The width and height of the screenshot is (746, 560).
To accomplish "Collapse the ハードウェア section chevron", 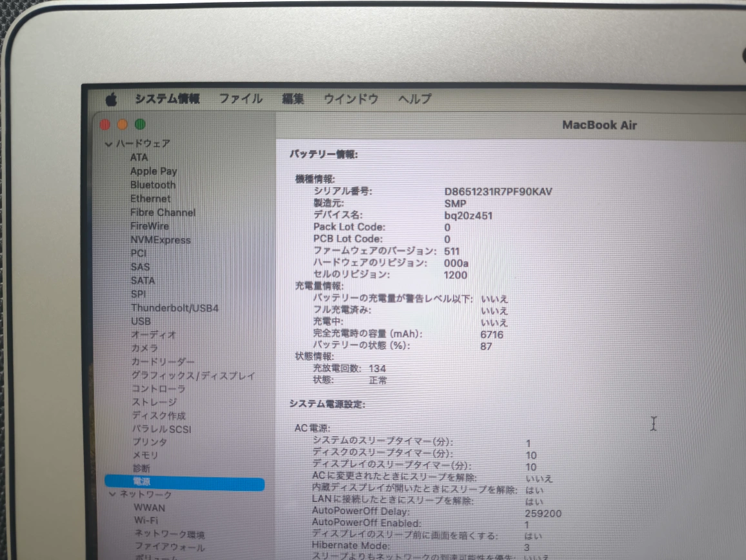I will pyautogui.click(x=108, y=144).
